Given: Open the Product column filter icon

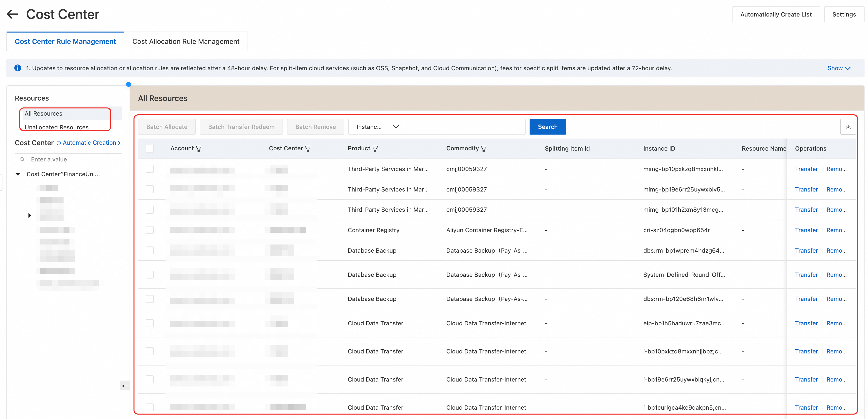Looking at the screenshot, I should coord(375,149).
